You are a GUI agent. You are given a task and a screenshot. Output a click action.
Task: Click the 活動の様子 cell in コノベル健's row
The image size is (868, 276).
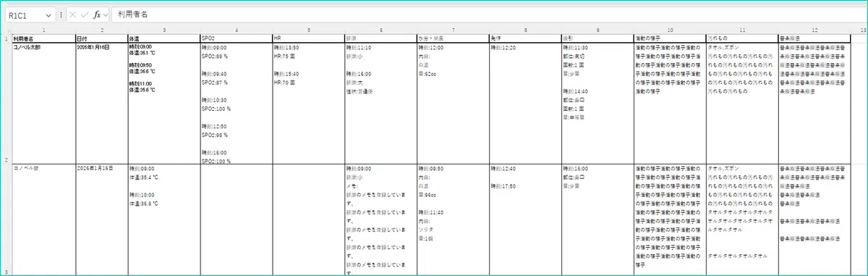(670, 219)
